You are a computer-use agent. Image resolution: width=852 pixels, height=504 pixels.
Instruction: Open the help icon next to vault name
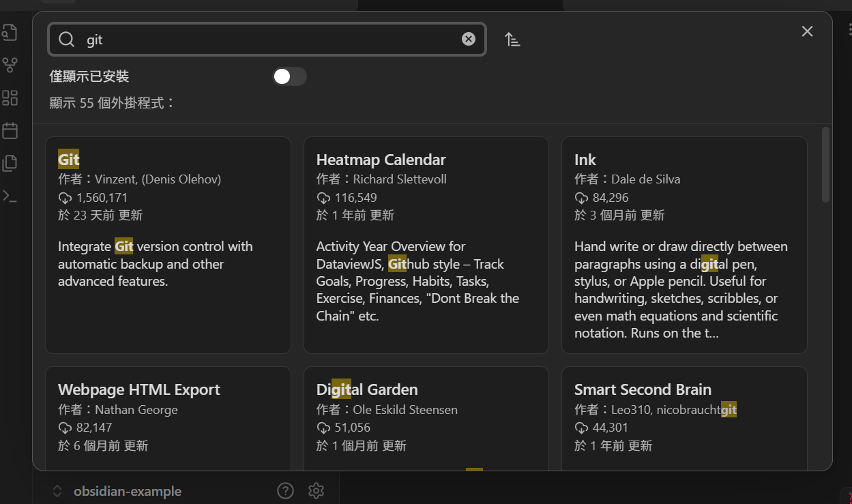[x=285, y=490]
